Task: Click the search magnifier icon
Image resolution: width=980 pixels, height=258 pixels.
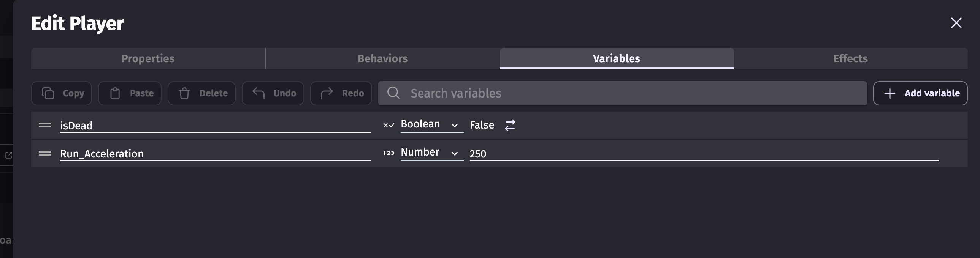Action: click(x=393, y=93)
